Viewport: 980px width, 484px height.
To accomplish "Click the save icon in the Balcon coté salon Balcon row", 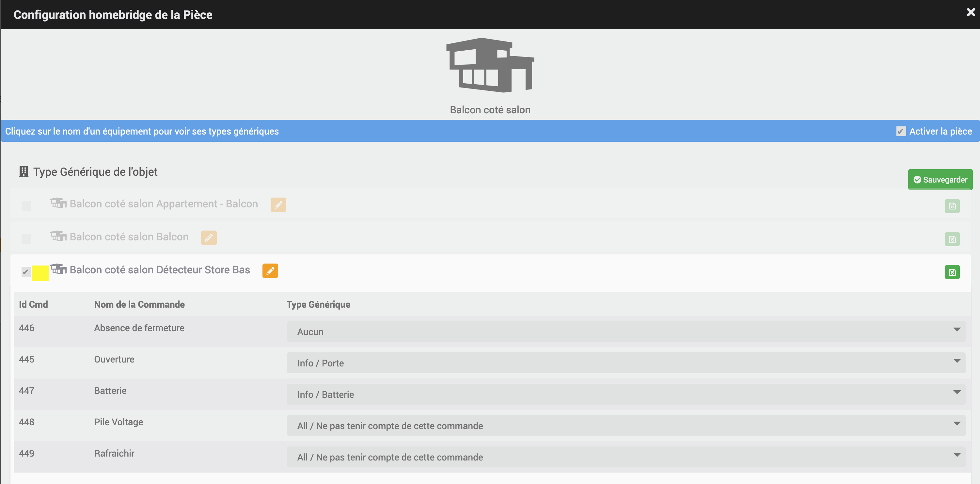I will [952, 239].
